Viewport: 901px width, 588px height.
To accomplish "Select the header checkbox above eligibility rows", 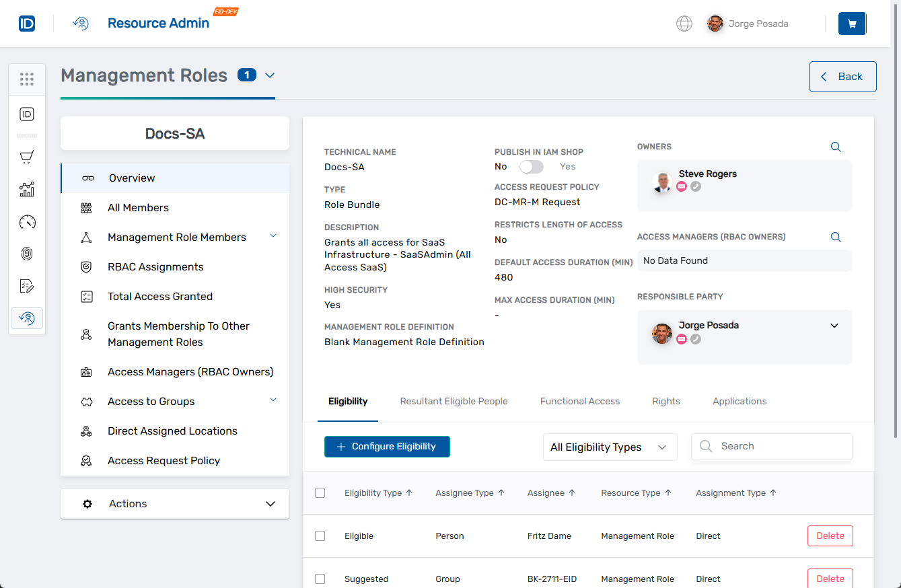I will tap(320, 492).
